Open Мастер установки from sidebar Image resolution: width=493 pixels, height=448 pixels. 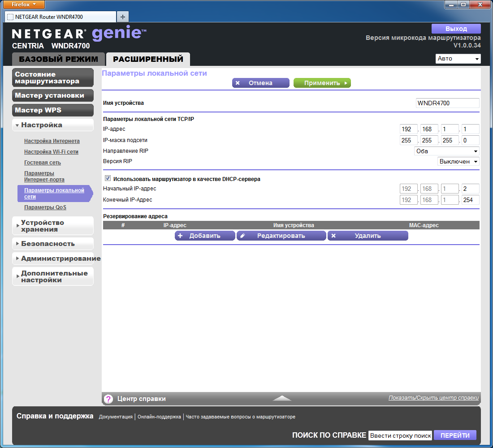(x=53, y=95)
